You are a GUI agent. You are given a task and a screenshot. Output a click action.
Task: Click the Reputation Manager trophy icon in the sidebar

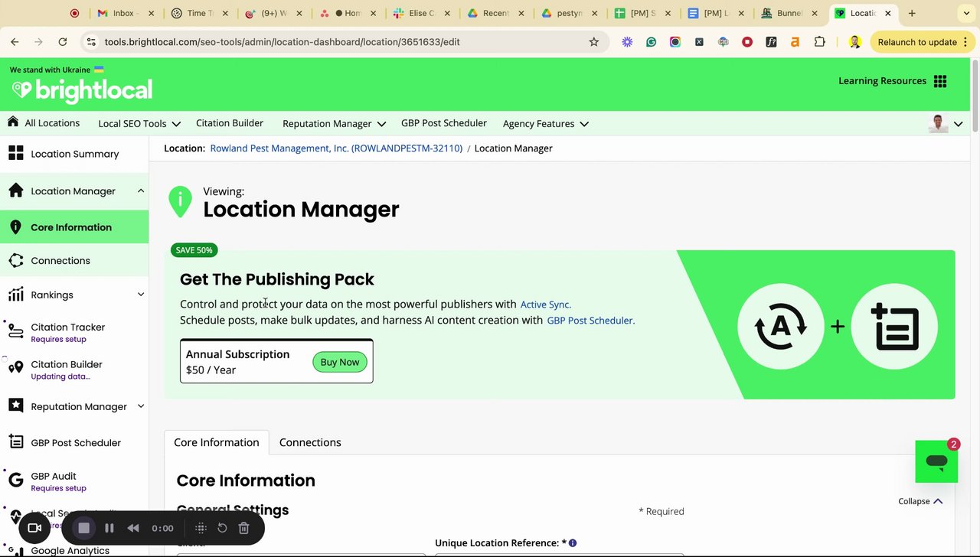tap(15, 406)
